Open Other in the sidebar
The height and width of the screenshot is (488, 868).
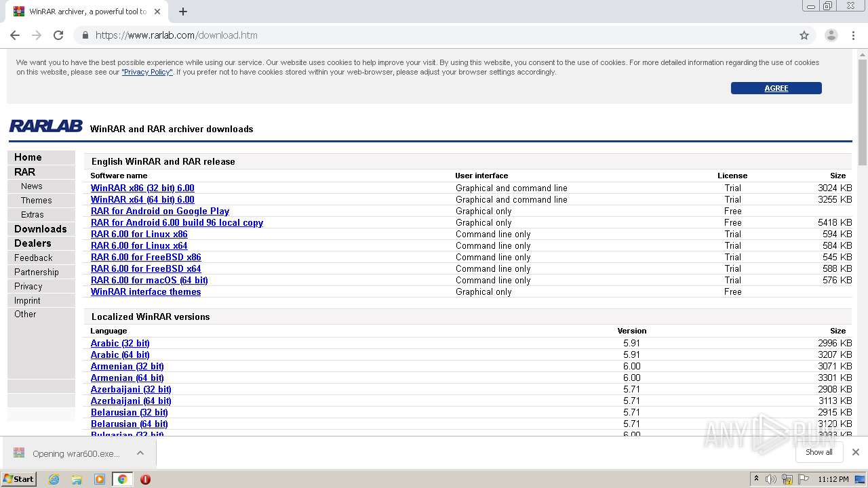[x=25, y=314]
